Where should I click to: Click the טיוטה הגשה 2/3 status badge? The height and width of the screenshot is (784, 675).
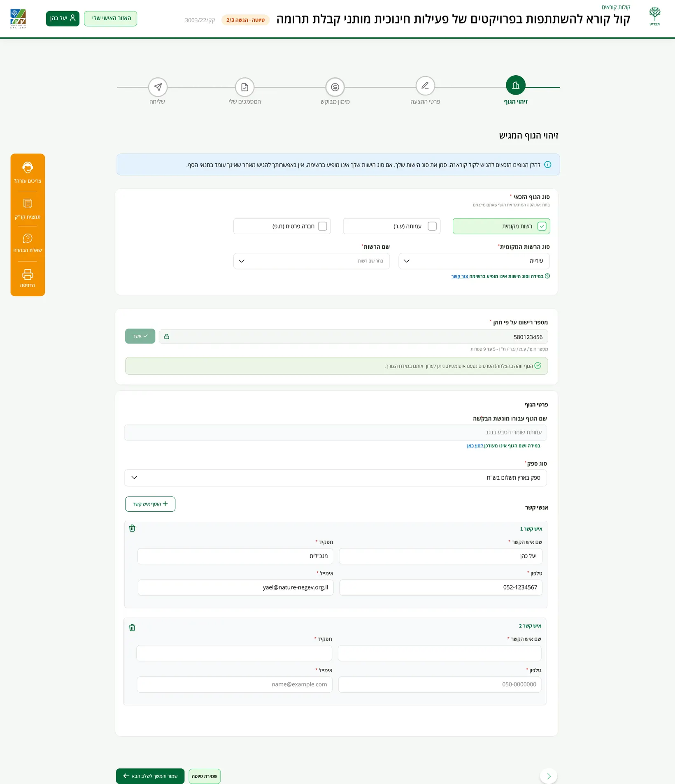click(245, 20)
